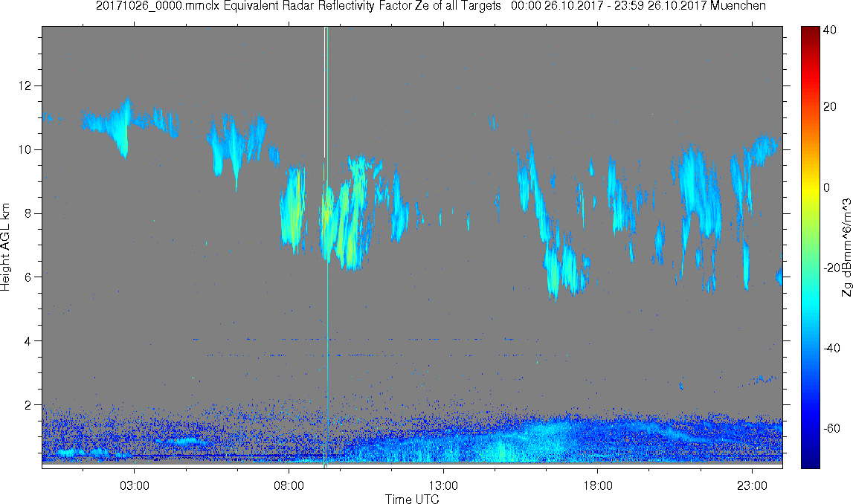Click the bright cloud echo near 08:00 at 8 km

tap(294, 210)
